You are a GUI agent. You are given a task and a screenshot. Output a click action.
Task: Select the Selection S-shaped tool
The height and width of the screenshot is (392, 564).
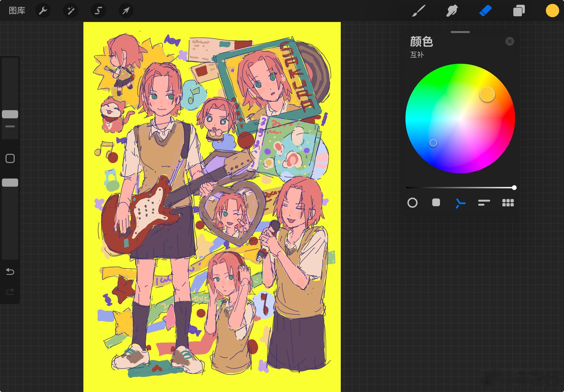98,11
